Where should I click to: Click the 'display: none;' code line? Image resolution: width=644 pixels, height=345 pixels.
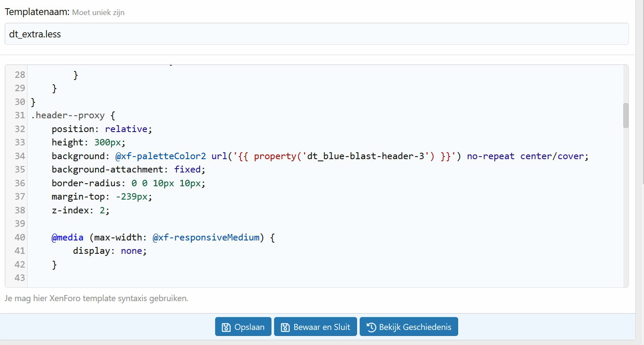point(110,251)
